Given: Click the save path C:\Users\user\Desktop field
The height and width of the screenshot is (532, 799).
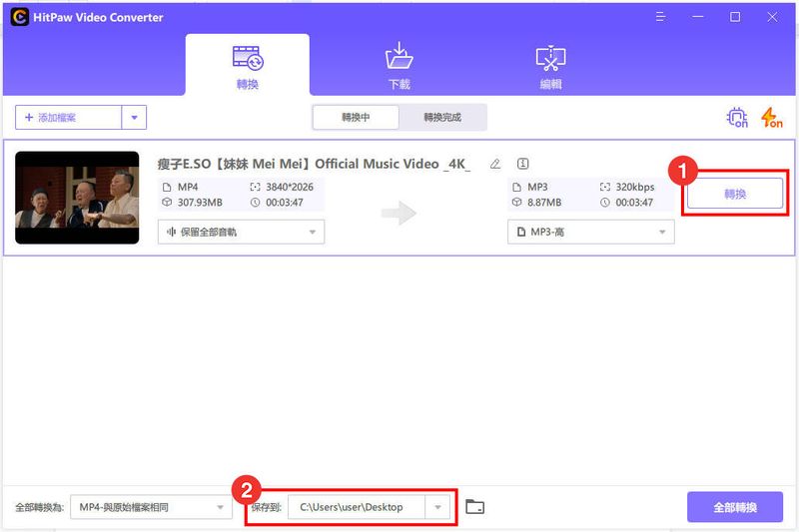Looking at the screenshot, I should pyautogui.click(x=357, y=507).
